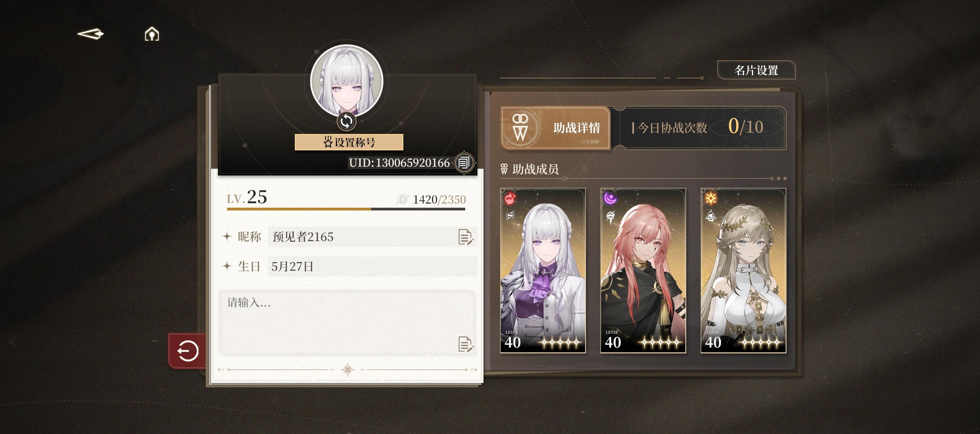Image resolution: width=980 pixels, height=434 pixels.
Task: Click the back arrow icon
Action: tap(91, 34)
